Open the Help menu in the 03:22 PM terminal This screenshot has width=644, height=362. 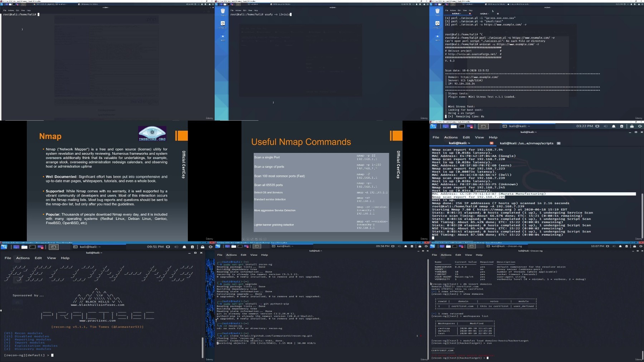493,137
